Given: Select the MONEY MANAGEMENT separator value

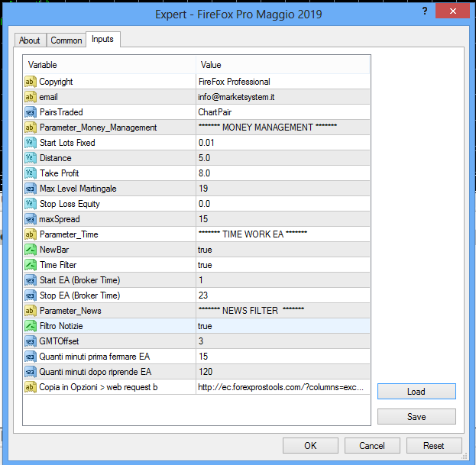Looking at the screenshot, I should [x=283, y=128].
